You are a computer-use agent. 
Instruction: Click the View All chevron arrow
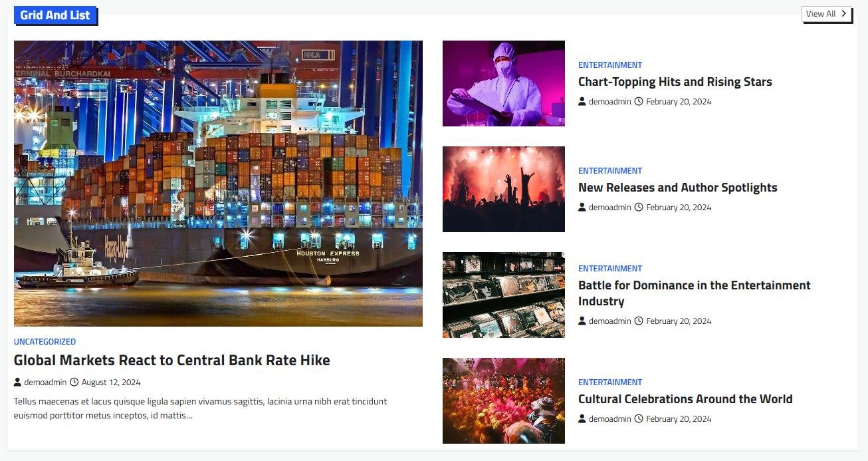point(843,13)
